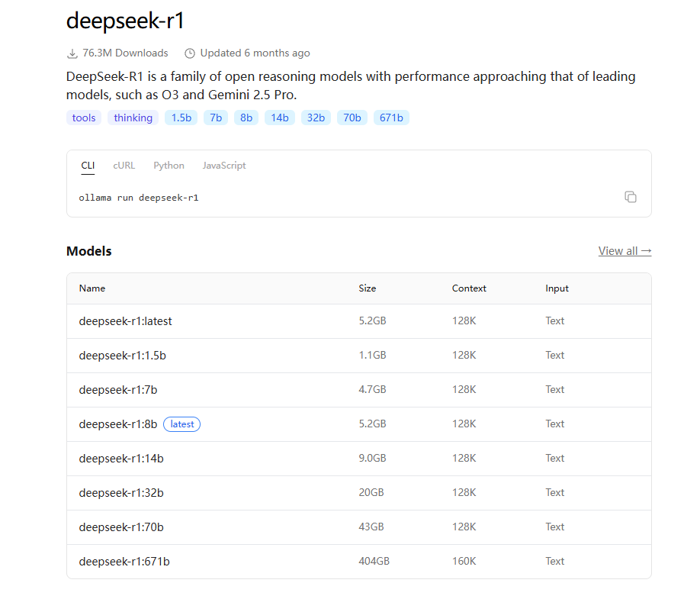700x612 pixels.
Task: Select the CLI tab
Action: pyautogui.click(x=88, y=166)
